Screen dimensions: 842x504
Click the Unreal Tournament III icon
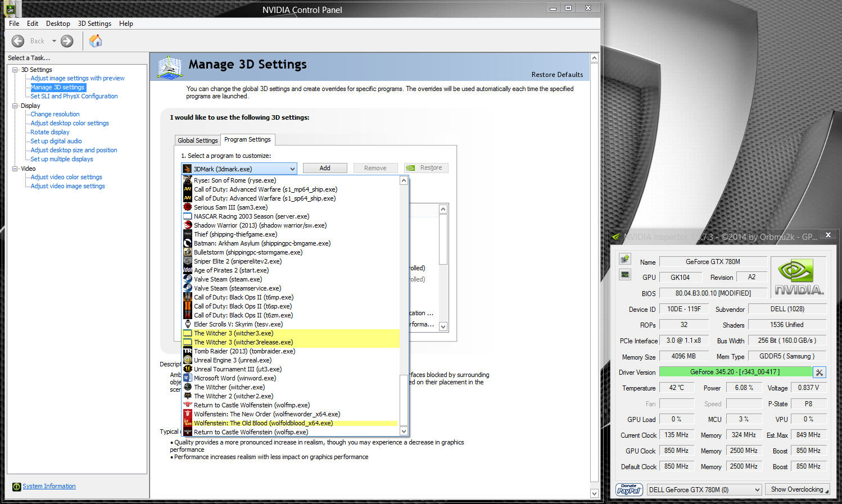coord(188,369)
